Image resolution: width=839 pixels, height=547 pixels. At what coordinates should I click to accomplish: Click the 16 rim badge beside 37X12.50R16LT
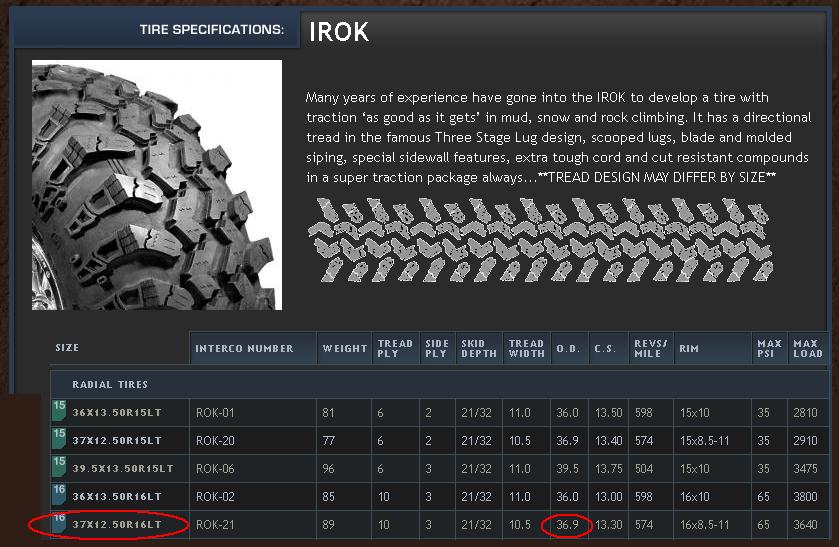(59, 521)
